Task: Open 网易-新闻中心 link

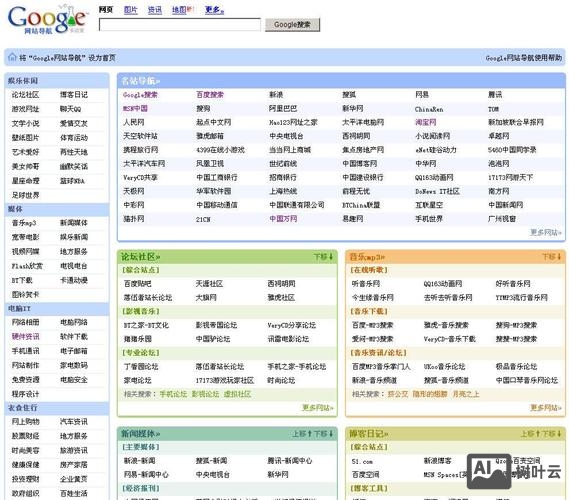Action: pyautogui.click(x=146, y=474)
